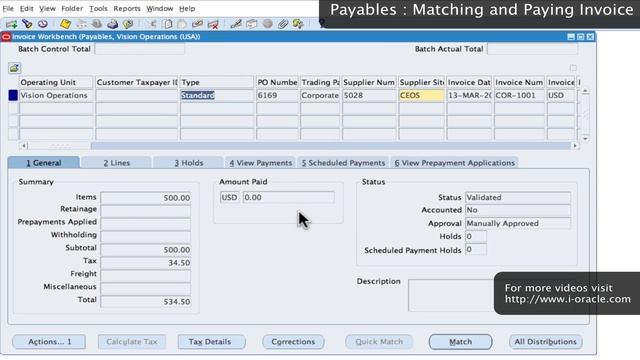Click the grid's vertical scrollbar up arrow

(x=585, y=91)
